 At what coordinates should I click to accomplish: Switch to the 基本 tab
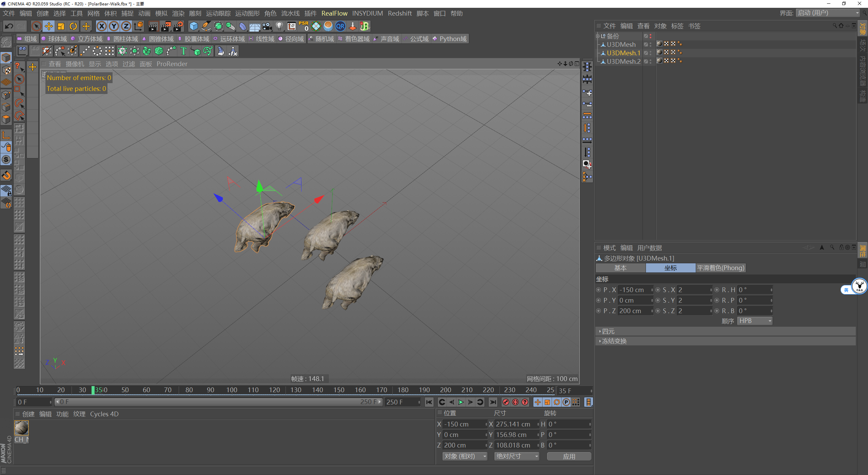point(620,268)
